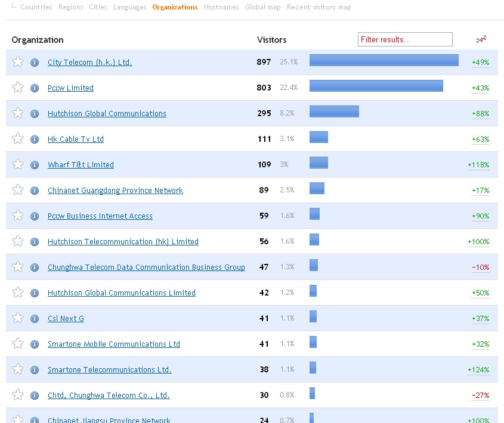
Task: Open Chinanet Guangdong Province Network link
Action: pyautogui.click(x=115, y=191)
